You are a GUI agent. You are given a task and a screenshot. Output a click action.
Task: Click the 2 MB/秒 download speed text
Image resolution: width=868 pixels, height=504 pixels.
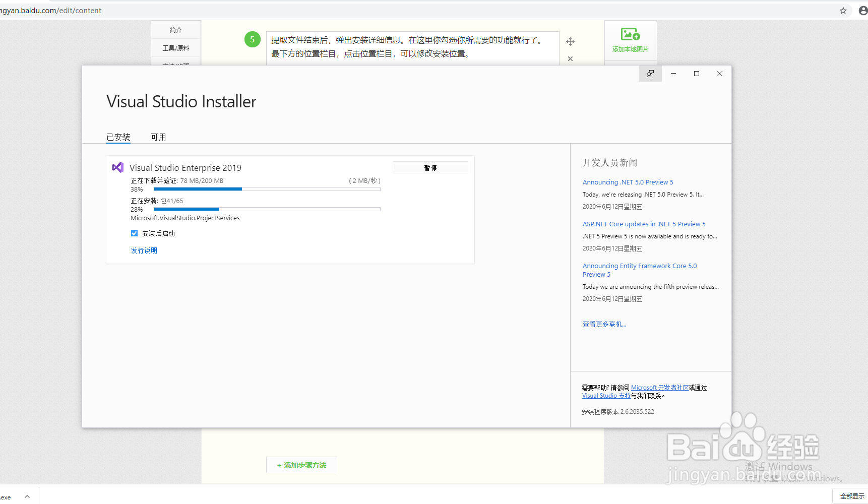364,181
